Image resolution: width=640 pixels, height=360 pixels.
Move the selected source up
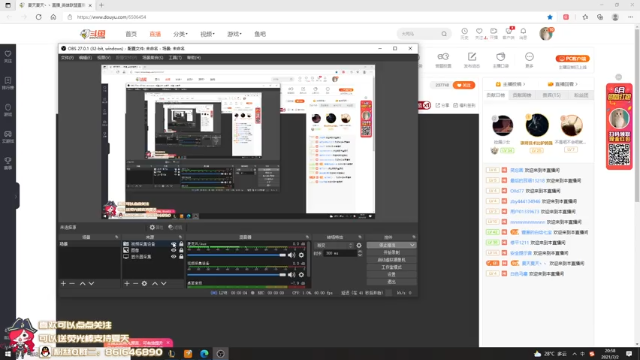coord(155,283)
